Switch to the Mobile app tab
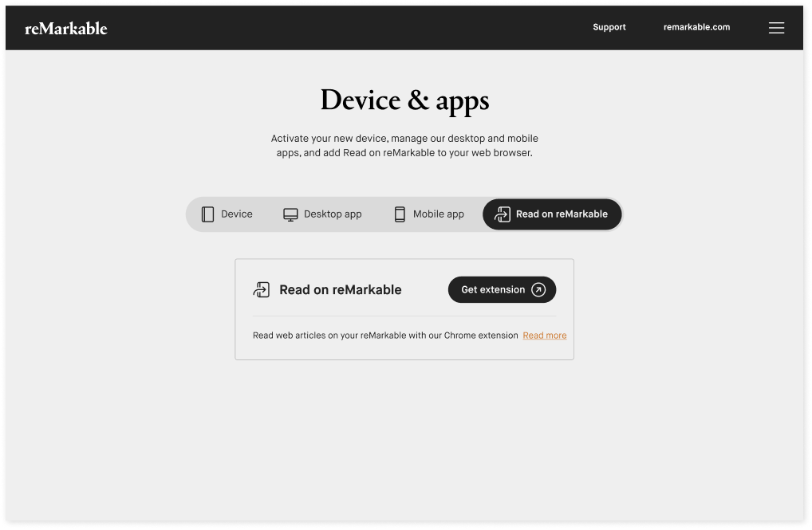 [x=428, y=214]
